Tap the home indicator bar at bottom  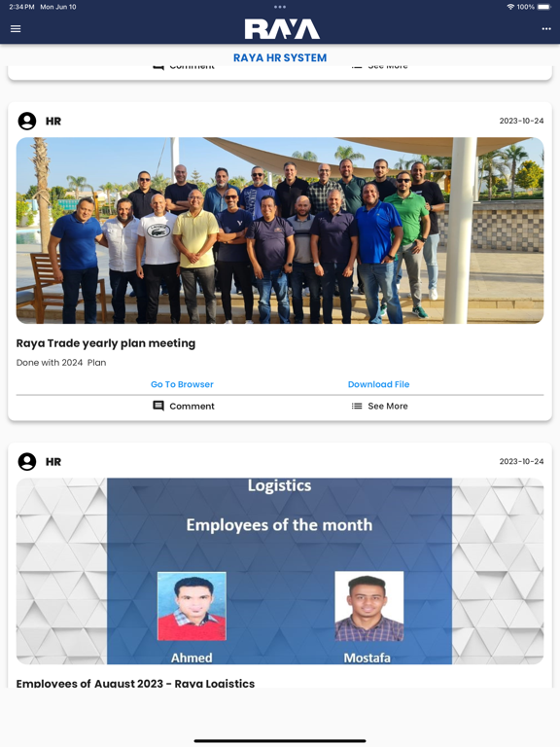click(280, 741)
